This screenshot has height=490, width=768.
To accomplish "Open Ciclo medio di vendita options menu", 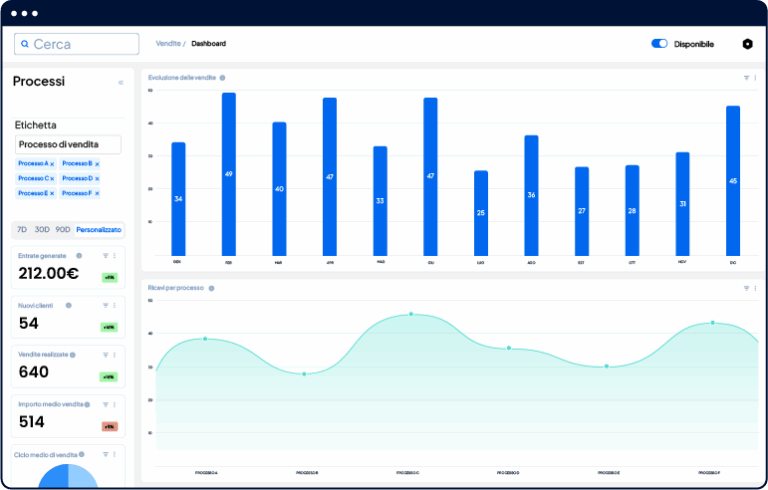I will [x=115, y=455].
